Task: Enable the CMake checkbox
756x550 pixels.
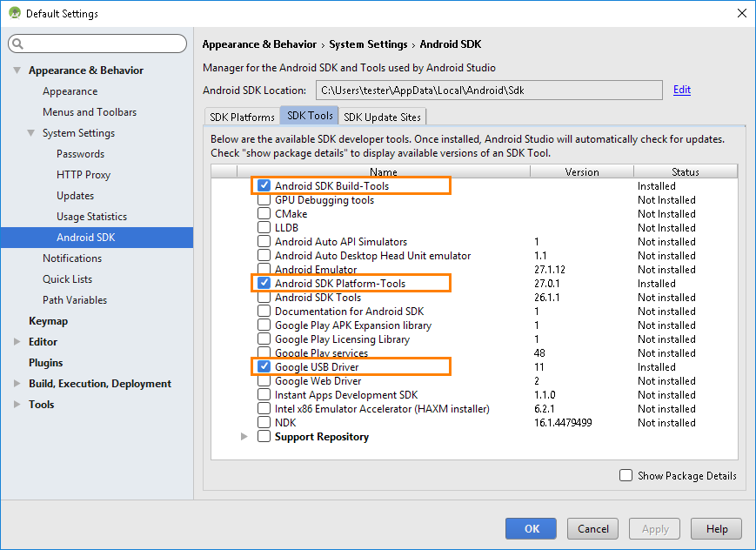Action: (264, 214)
